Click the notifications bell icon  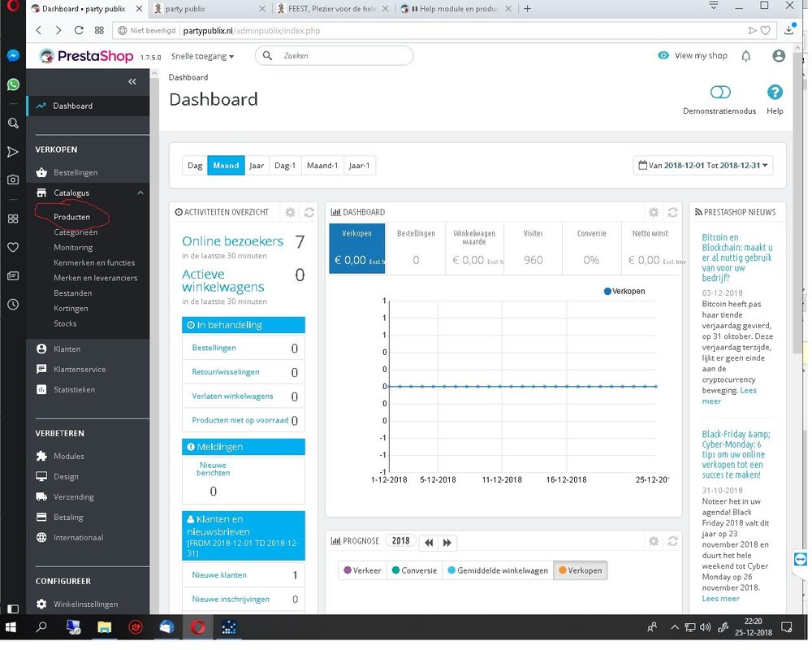coord(745,56)
